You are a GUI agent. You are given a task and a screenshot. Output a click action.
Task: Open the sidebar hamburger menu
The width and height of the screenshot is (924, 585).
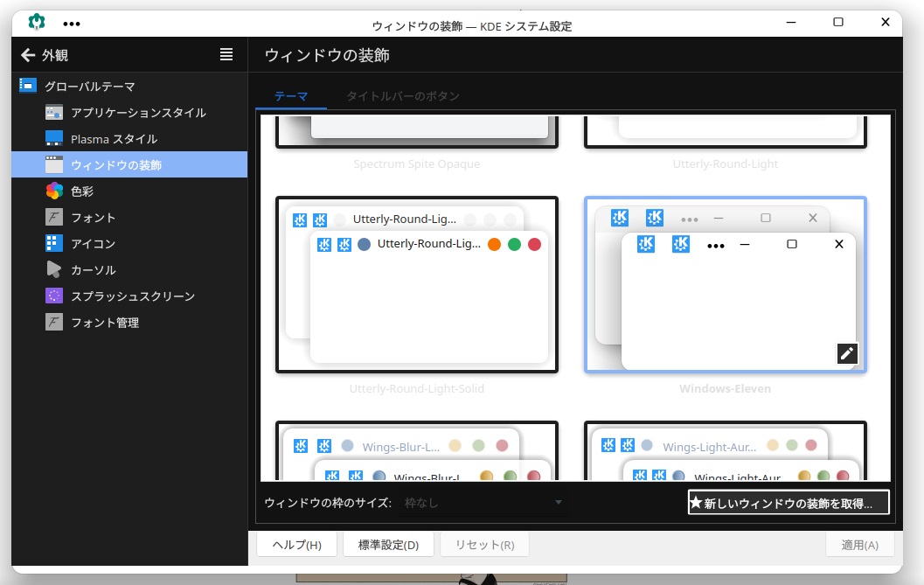pos(226,55)
